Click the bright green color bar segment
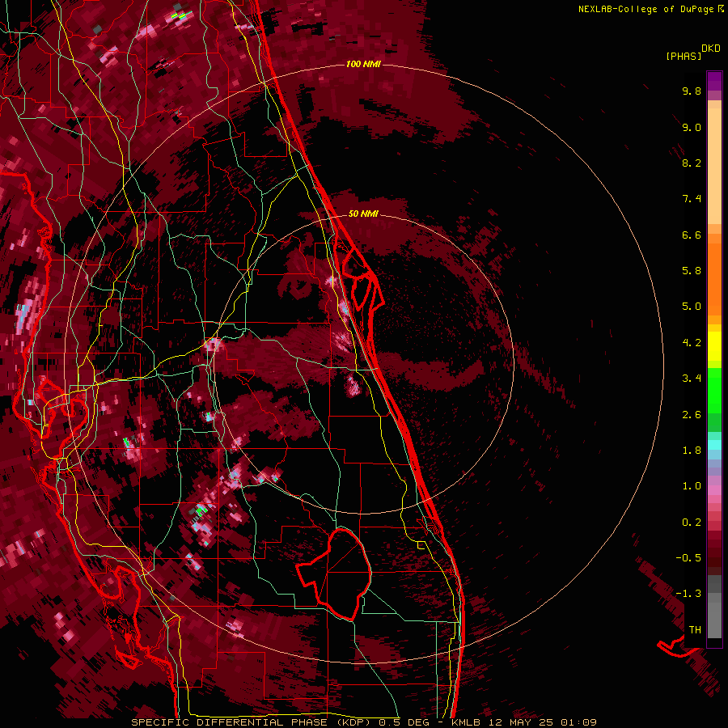 714,391
